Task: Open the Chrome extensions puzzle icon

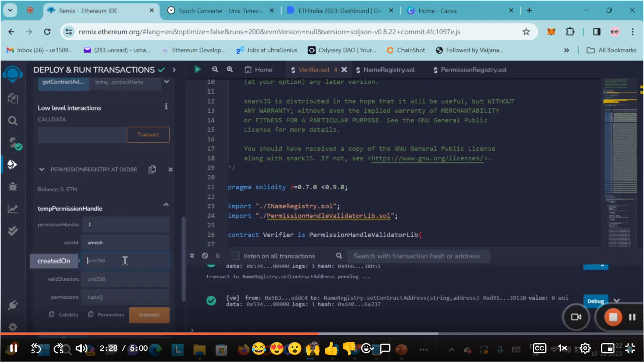Action: (x=570, y=32)
